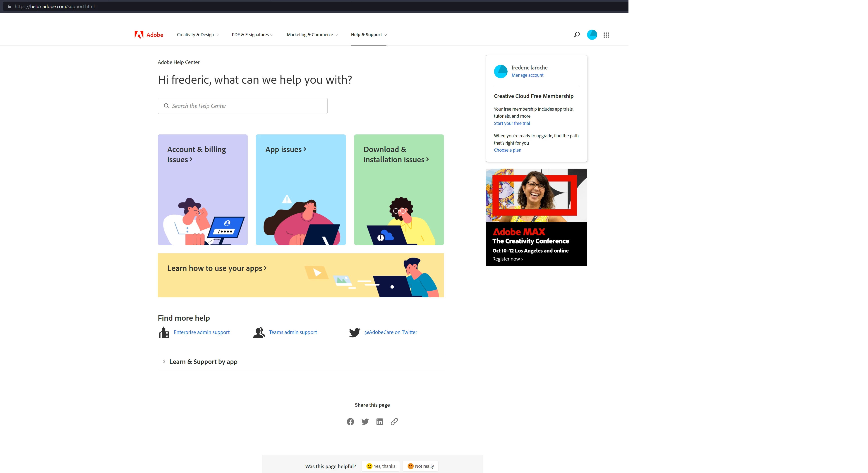Open the app switcher grid icon
The image size is (868, 473).
[606, 35]
